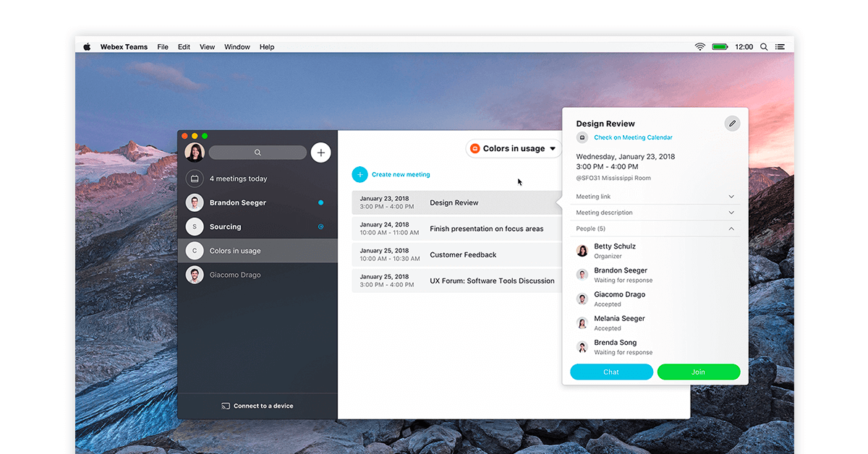Click the Wi-Fi status icon

700,47
